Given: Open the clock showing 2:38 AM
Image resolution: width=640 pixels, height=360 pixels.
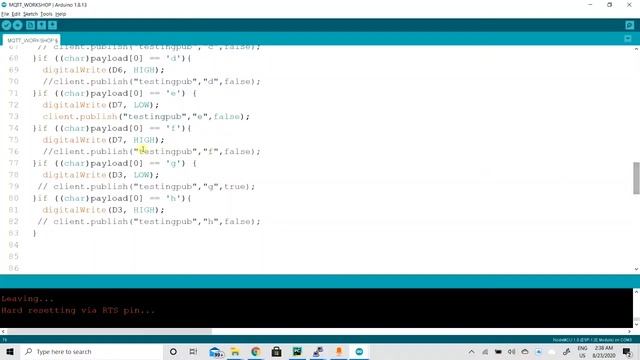Looking at the screenshot, I should pos(604,352).
